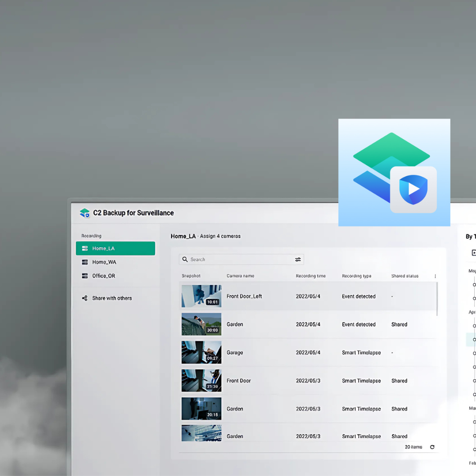Select Home_WA recording server

104,262
